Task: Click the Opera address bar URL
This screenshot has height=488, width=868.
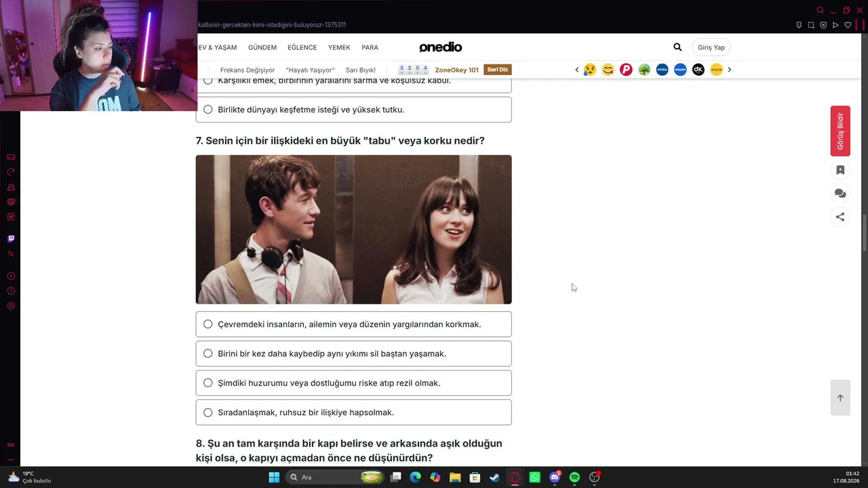Action: (272, 25)
